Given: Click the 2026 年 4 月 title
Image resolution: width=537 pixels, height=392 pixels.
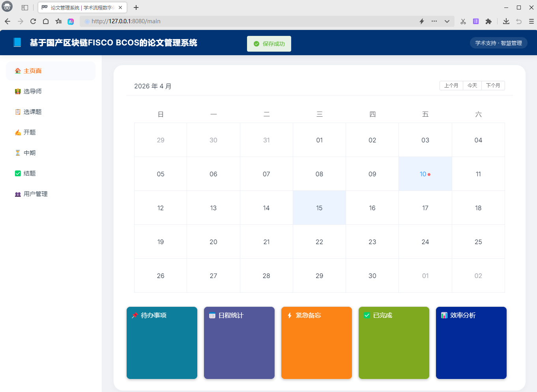Looking at the screenshot, I should pyautogui.click(x=153, y=86).
